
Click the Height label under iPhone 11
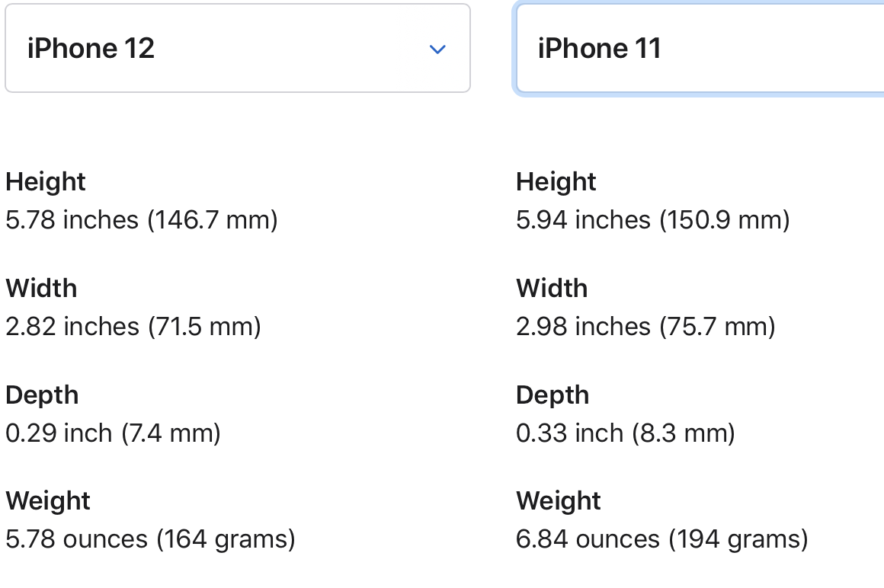click(x=556, y=182)
